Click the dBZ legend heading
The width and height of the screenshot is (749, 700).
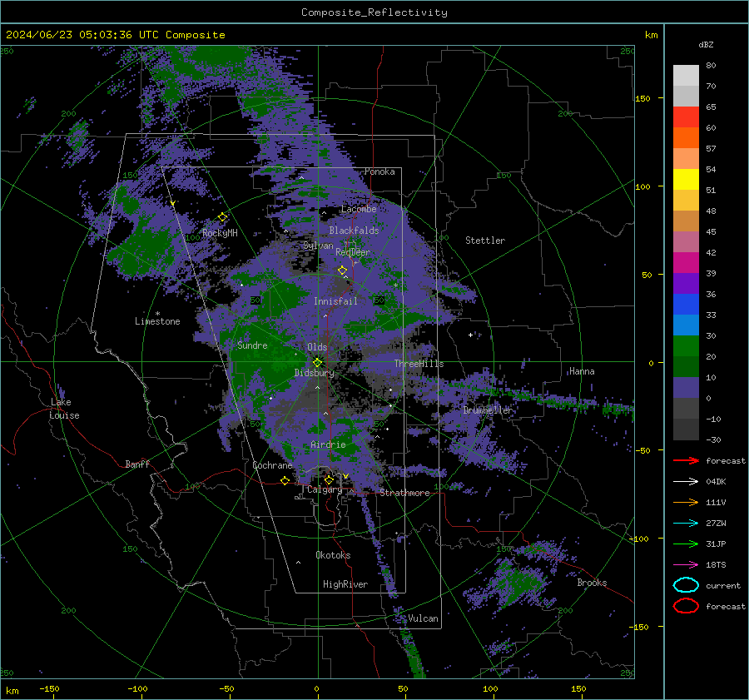pyautogui.click(x=706, y=44)
